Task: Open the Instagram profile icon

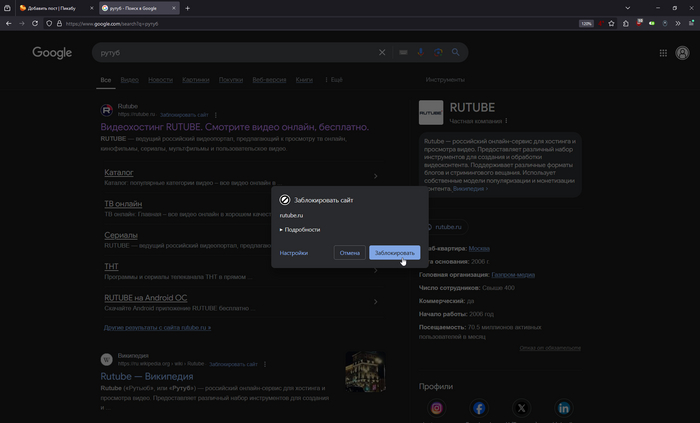Action: pyautogui.click(x=437, y=408)
